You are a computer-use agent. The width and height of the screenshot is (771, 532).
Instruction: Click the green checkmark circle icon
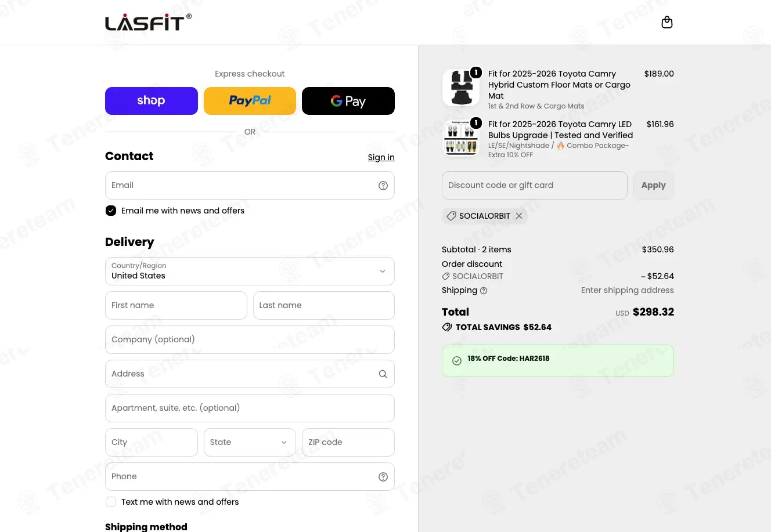[x=457, y=361]
